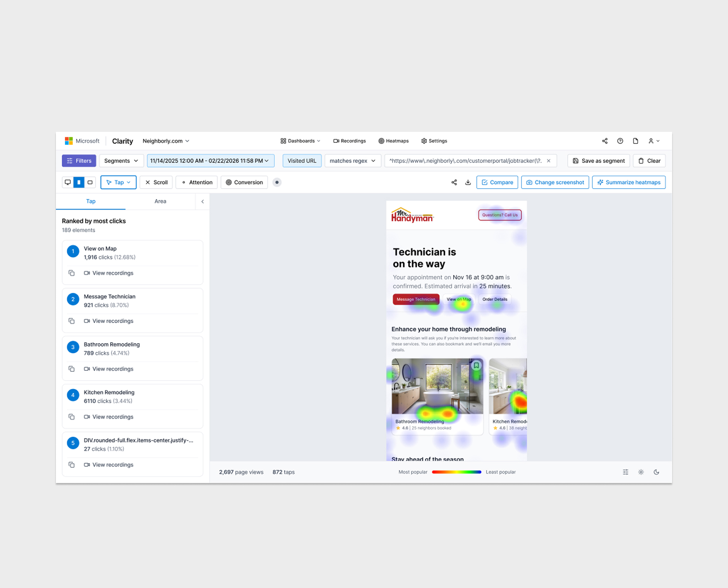Screen dimensions: 728x588
Task: Go to Recordings in the top navigation
Action: click(x=349, y=141)
